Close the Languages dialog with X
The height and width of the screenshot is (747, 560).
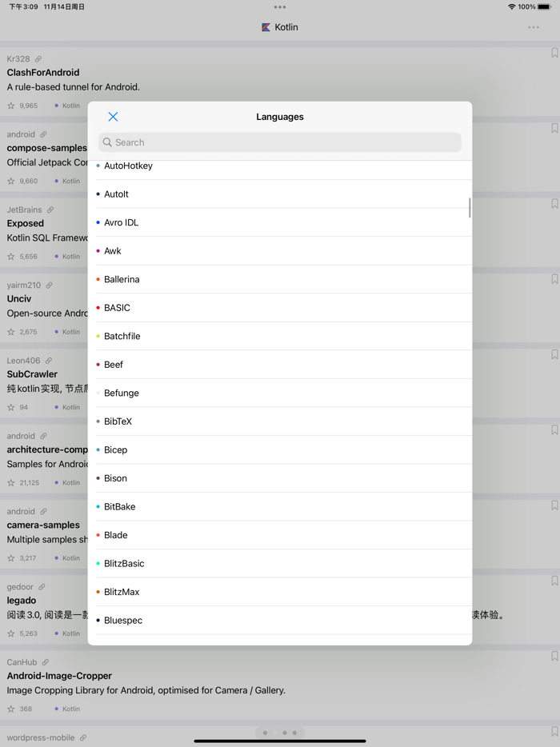pos(113,117)
